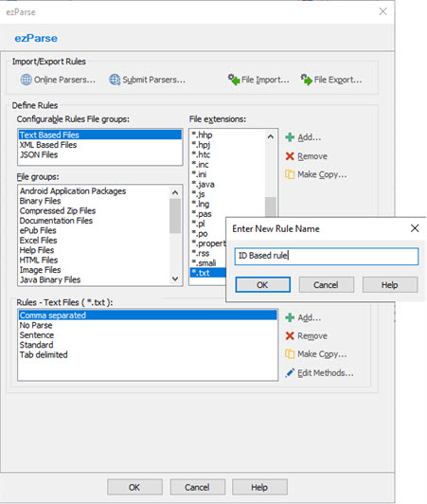427x504 pixels.
Task: Close the Enter New Rule Name dialog
Action: (415, 228)
